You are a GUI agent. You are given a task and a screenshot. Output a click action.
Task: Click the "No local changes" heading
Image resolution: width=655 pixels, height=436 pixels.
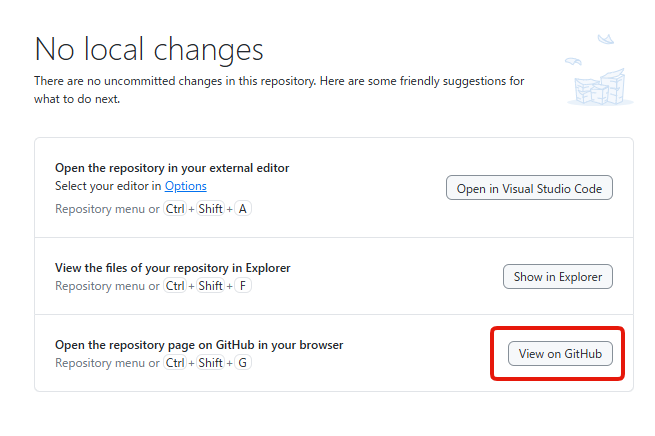click(x=149, y=49)
